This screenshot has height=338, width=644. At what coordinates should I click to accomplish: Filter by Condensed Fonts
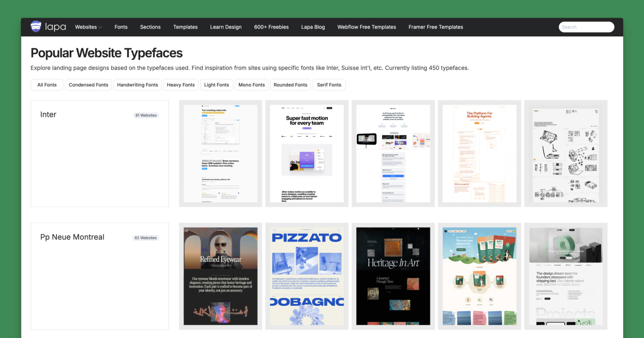click(x=88, y=84)
